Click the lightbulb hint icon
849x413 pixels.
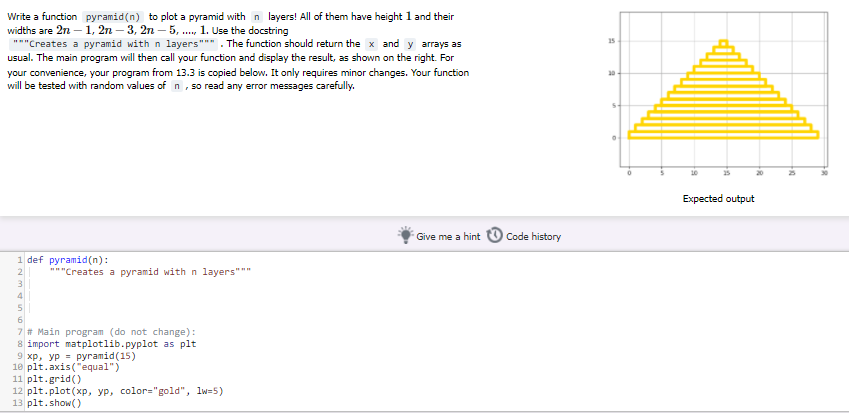[x=406, y=235]
